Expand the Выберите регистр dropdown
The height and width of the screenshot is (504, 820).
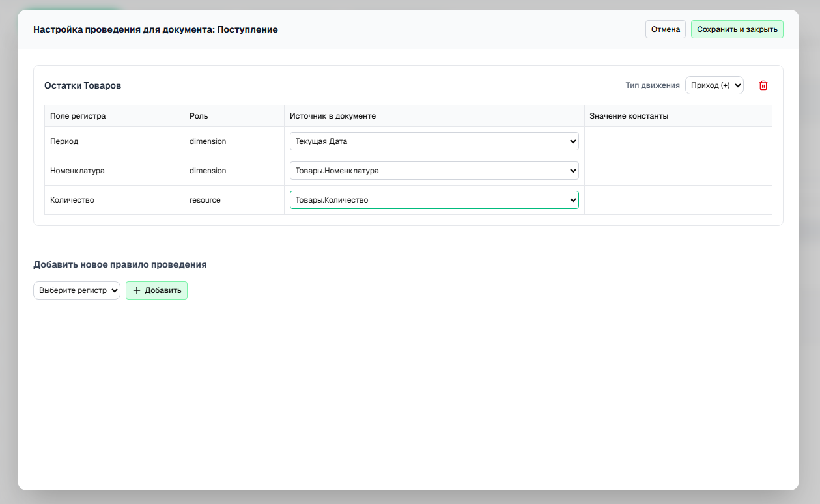click(x=77, y=290)
